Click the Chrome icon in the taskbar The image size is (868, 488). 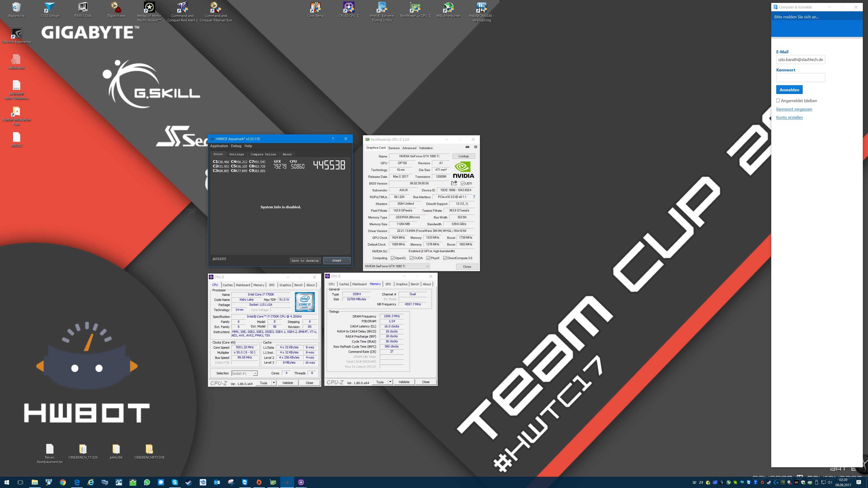point(63,482)
